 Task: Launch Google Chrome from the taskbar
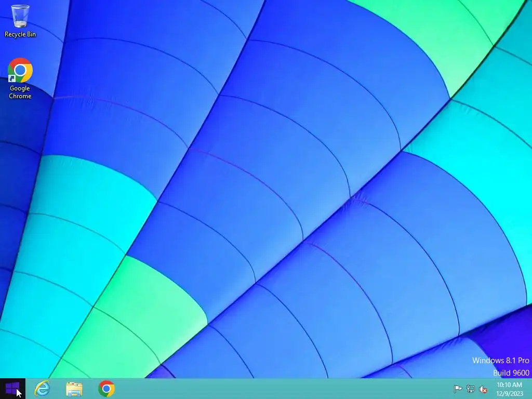pos(106,389)
